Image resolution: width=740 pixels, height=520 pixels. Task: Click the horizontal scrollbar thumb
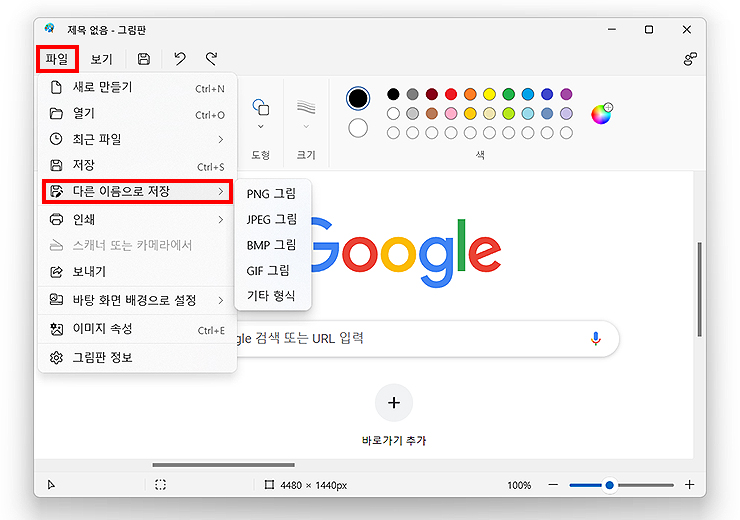[223, 465]
